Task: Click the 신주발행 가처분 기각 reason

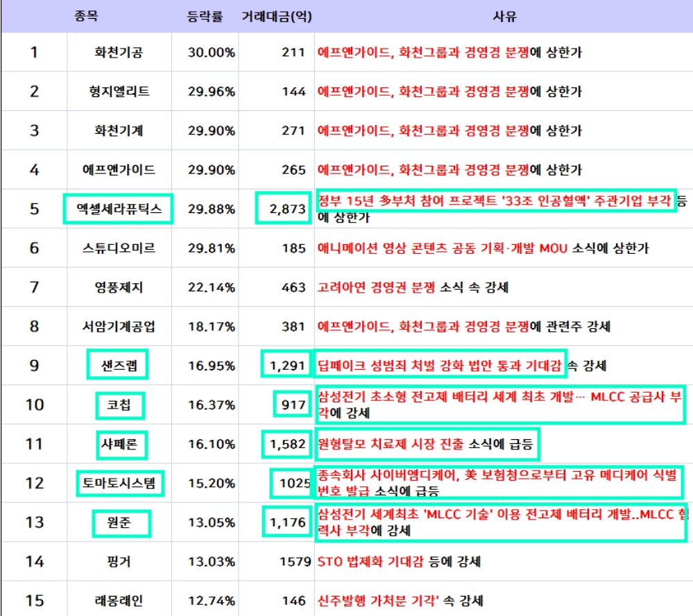Action: [x=400, y=601]
